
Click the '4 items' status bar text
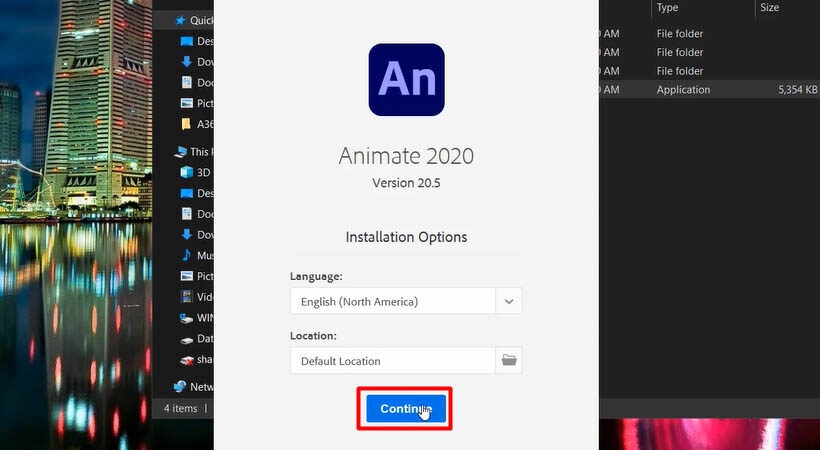point(180,408)
